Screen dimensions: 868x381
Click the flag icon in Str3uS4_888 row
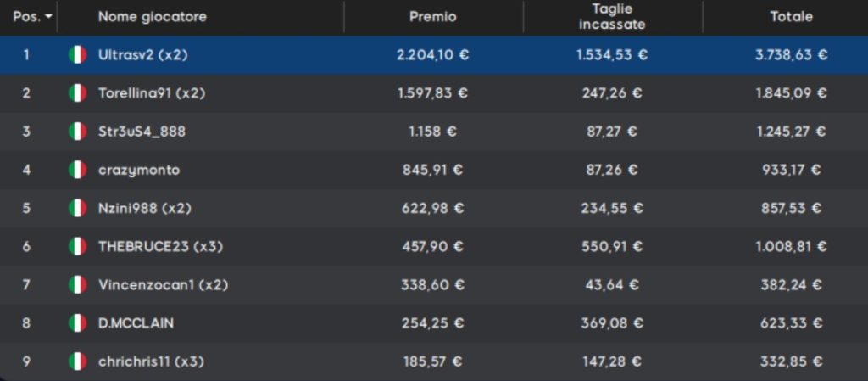click(x=77, y=132)
